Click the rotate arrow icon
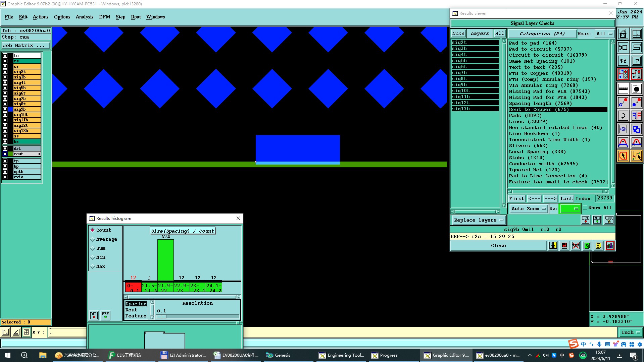Viewport: 644px width, 362px height. click(x=623, y=116)
